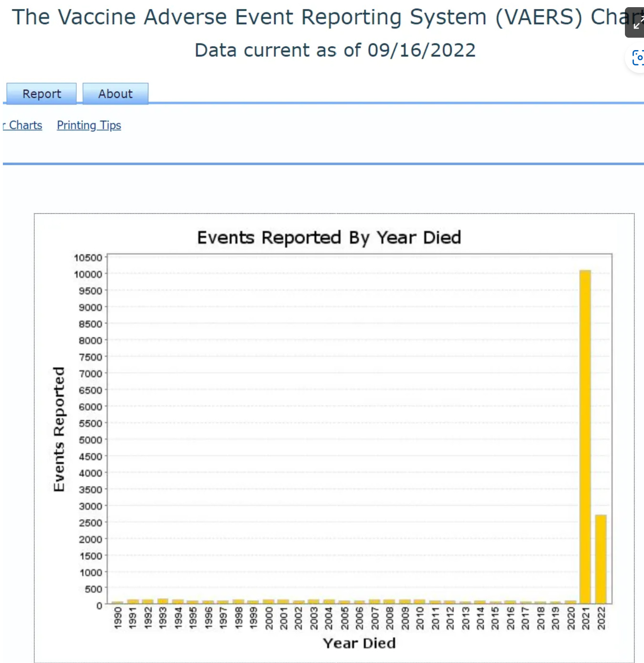The width and height of the screenshot is (644, 663).
Task: Open the Report tab
Action: click(x=42, y=93)
